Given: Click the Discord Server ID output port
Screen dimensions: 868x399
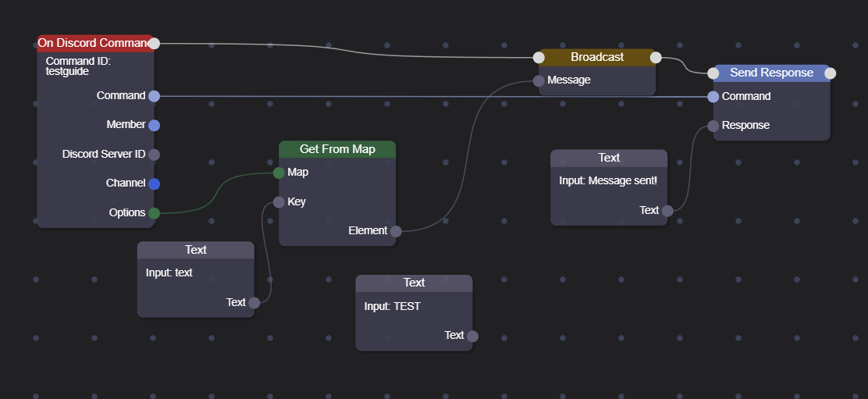Looking at the screenshot, I should pyautogui.click(x=154, y=155).
